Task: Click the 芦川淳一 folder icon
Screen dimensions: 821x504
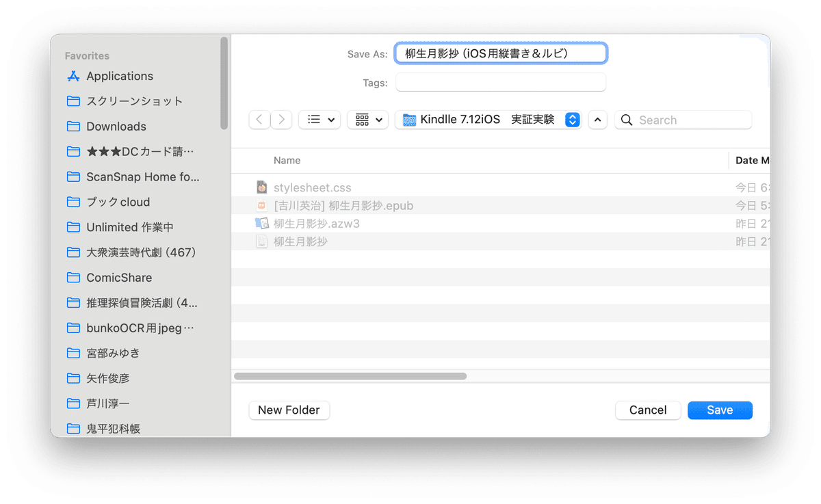Action: 74,403
